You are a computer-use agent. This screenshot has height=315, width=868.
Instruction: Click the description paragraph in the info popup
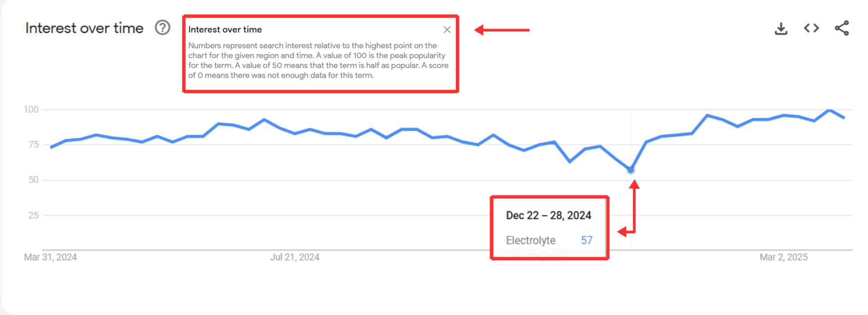318,60
